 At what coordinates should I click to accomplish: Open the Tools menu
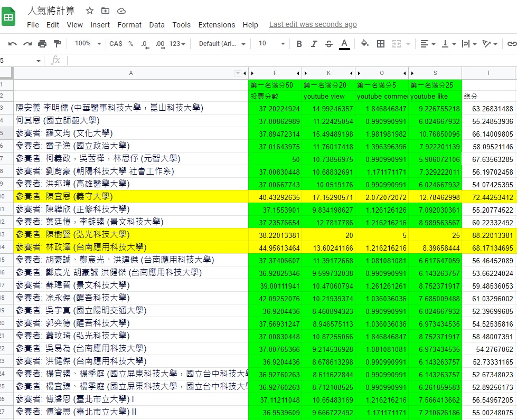click(181, 25)
